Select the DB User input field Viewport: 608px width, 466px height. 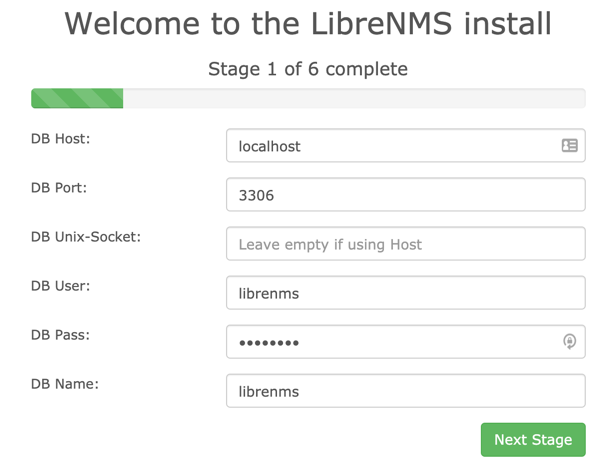(x=405, y=293)
